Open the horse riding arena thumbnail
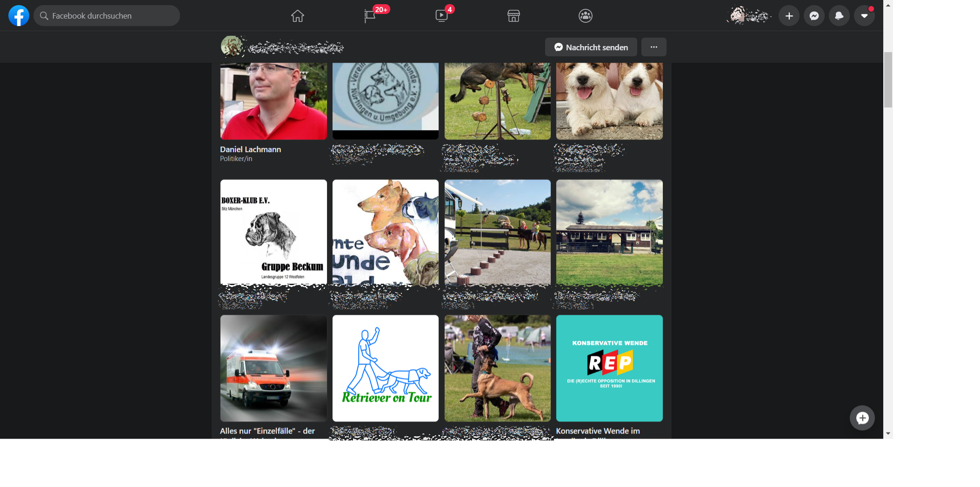The width and height of the screenshot is (980, 487). point(498,232)
